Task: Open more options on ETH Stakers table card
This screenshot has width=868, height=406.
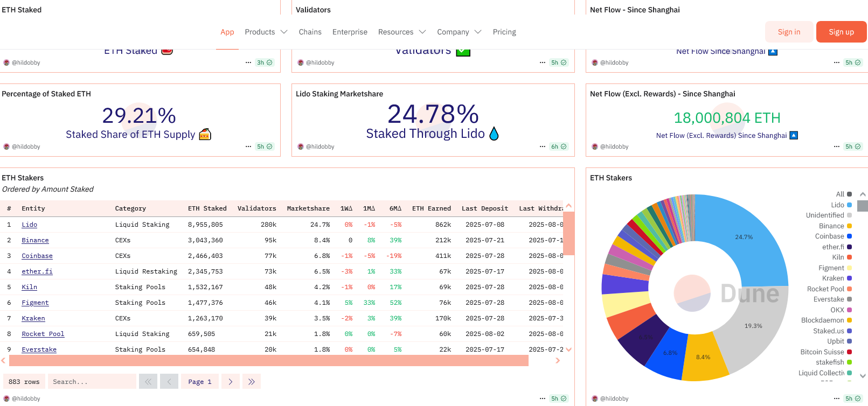Action: click(x=543, y=398)
